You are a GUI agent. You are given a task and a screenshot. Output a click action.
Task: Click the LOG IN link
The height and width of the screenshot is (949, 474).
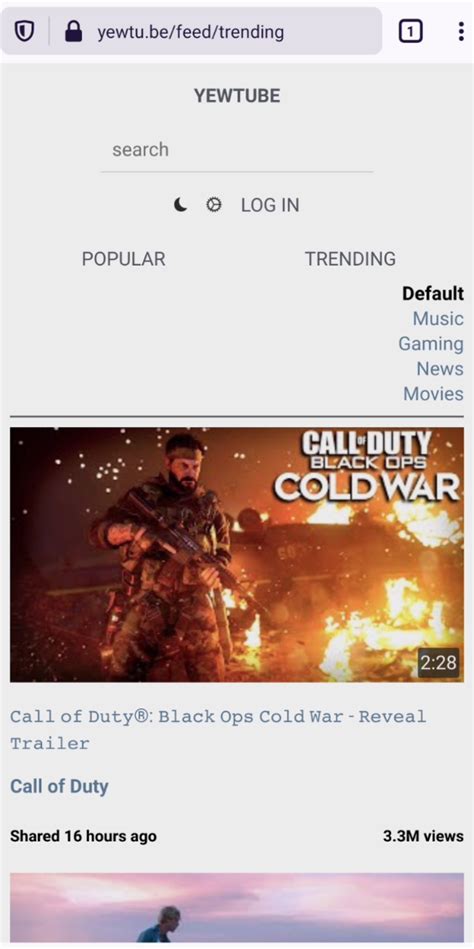point(270,205)
